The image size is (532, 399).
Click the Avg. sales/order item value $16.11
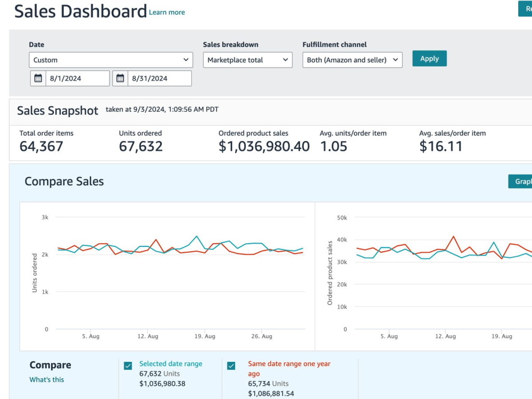tap(440, 146)
